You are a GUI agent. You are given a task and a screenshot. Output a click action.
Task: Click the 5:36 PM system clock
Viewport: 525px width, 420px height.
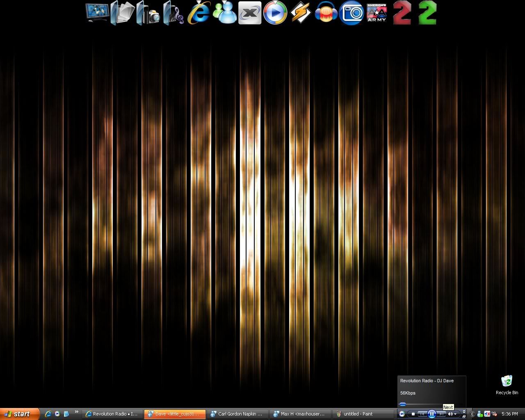point(510,414)
